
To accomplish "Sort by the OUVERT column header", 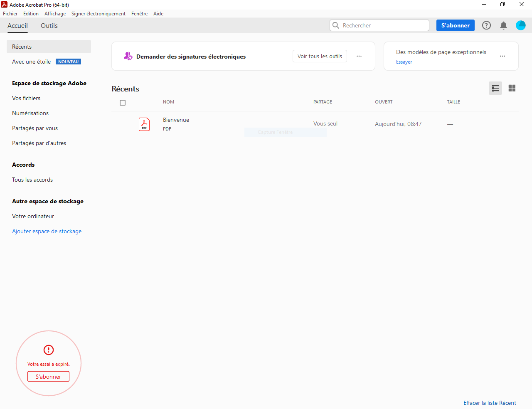I will tap(384, 102).
